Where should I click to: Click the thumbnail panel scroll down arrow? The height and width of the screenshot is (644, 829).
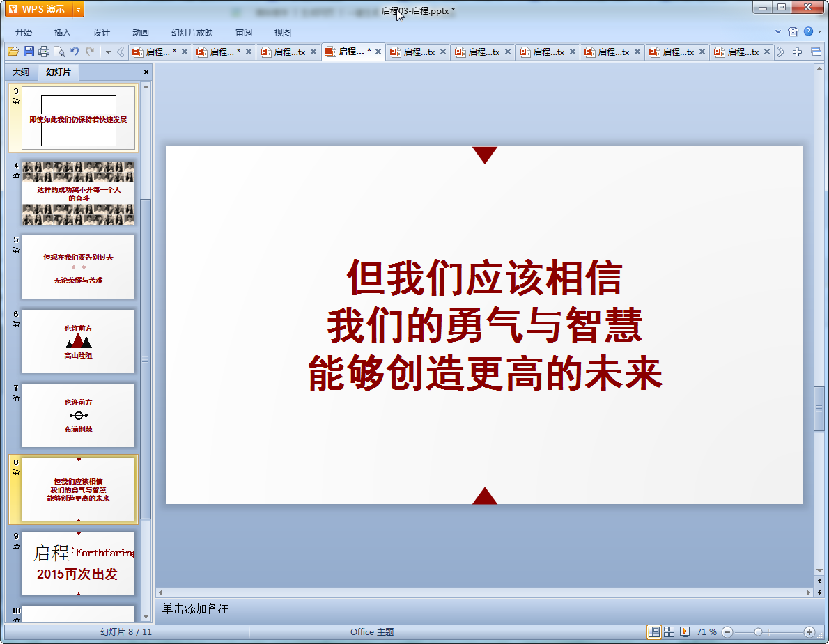[x=146, y=617]
